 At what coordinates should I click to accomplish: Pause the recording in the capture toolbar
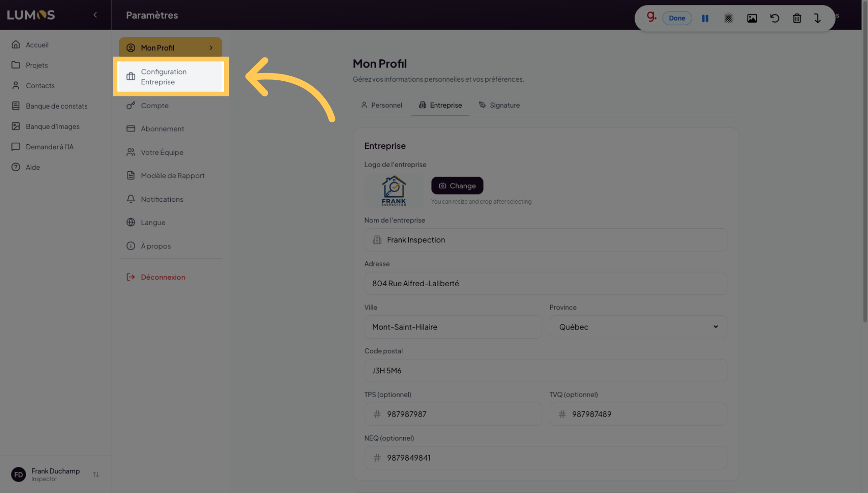pos(705,18)
